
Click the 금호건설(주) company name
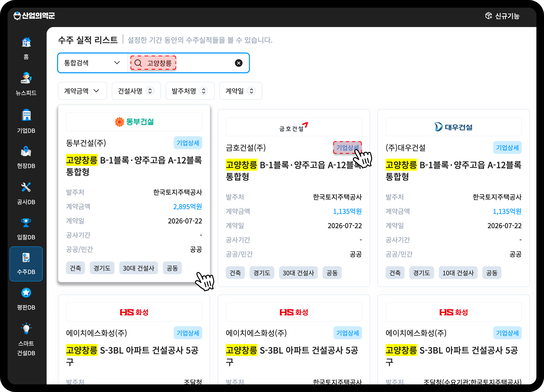coord(246,148)
